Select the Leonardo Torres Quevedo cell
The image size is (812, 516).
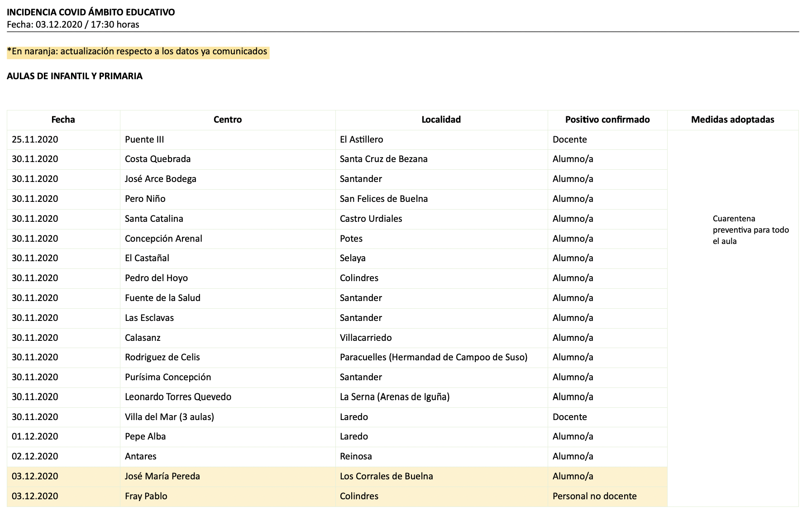(x=178, y=397)
